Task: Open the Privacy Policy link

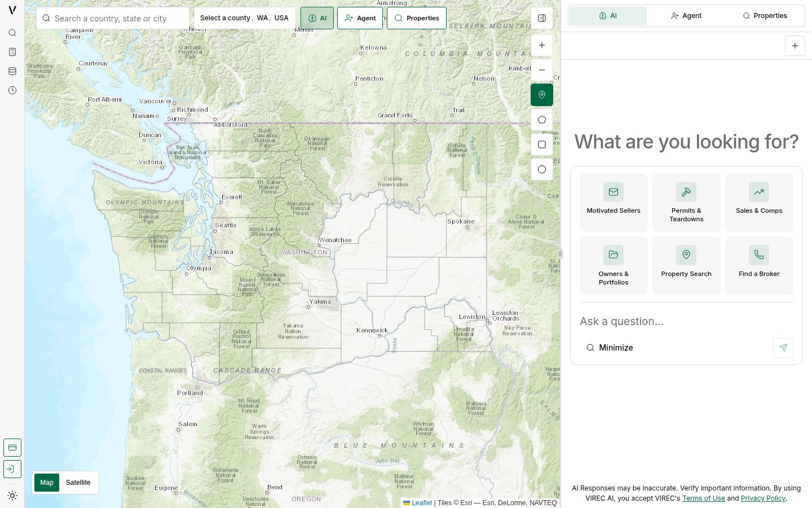Action: (x=763, y=498)
